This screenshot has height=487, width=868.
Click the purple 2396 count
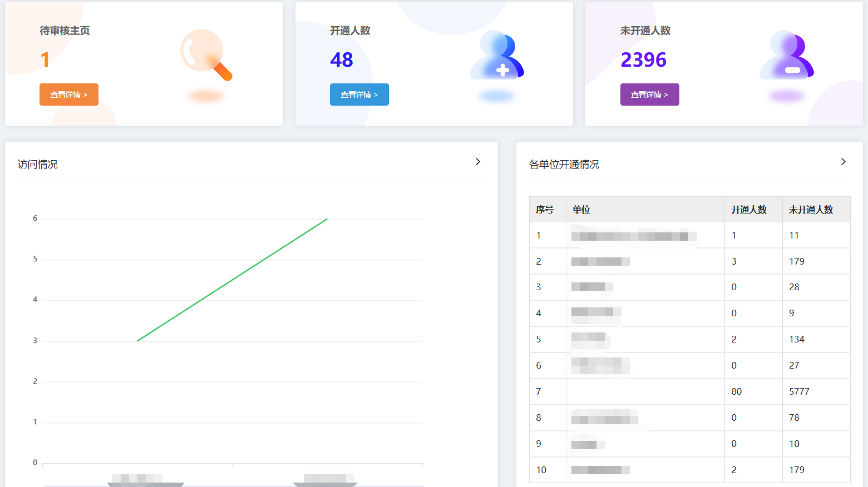tap(643, 59)
